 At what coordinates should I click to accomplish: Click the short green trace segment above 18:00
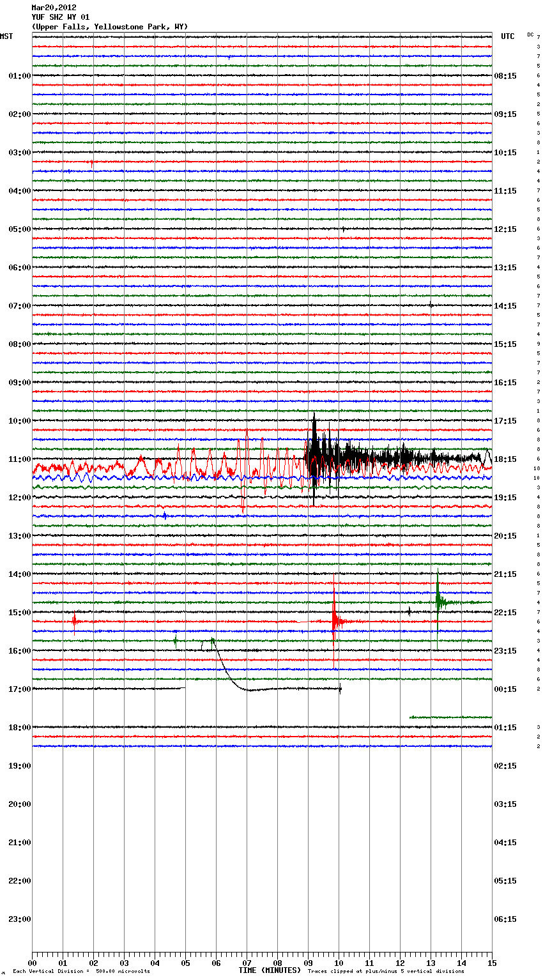tap(450, 717)
